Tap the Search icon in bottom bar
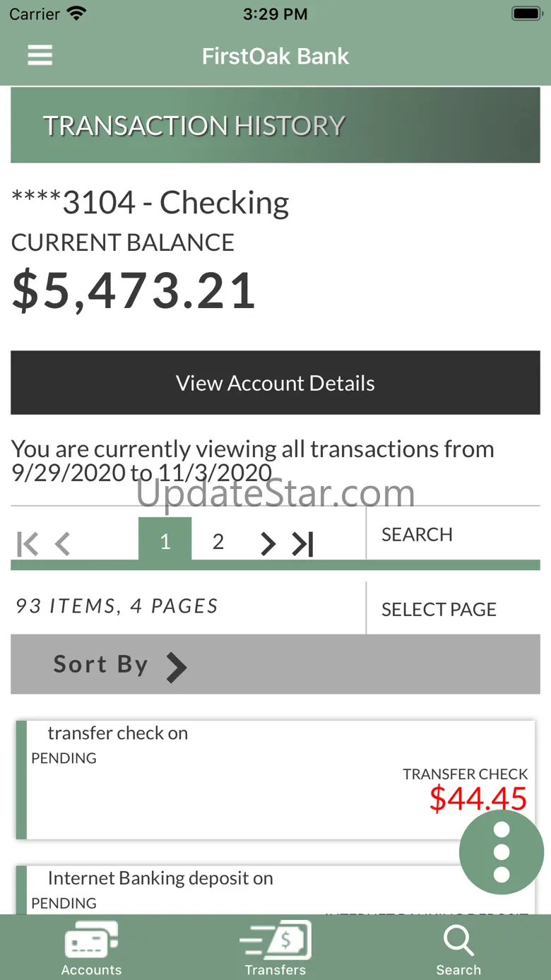 click(458, 949)
